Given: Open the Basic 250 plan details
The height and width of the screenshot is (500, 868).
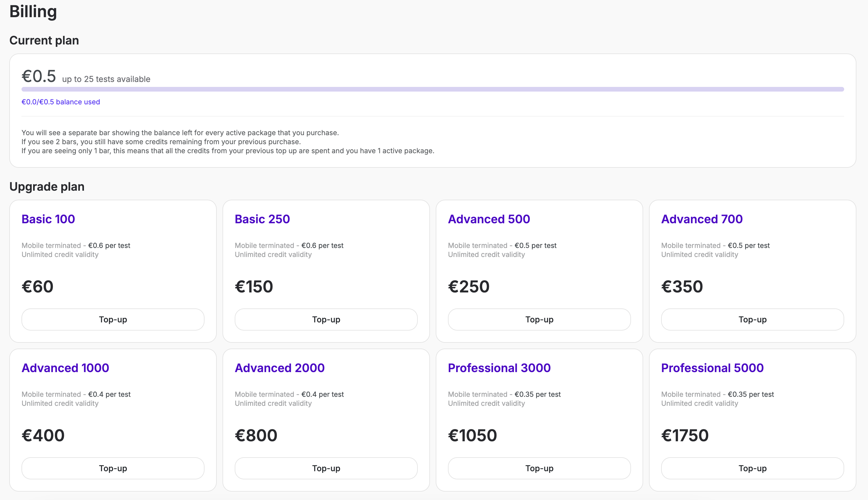Looking at the screenshot, I should [x=262, y=219].
